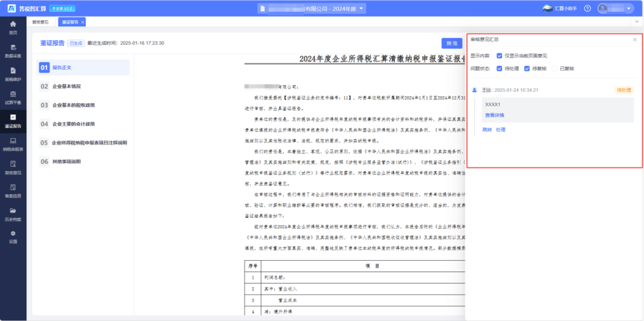This screenshot has height=321, width=644.
Task: Go to 首页 home in sidebar
Action: tap(13, 27)
